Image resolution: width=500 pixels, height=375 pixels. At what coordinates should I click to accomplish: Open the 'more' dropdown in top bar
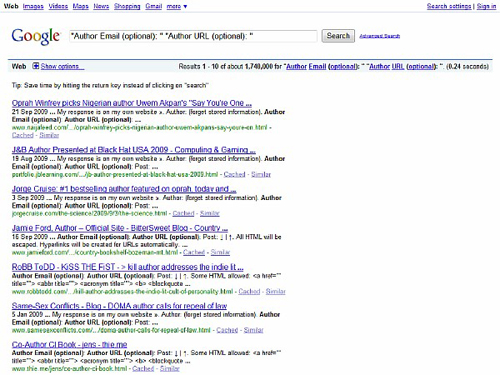click(177, 6)
